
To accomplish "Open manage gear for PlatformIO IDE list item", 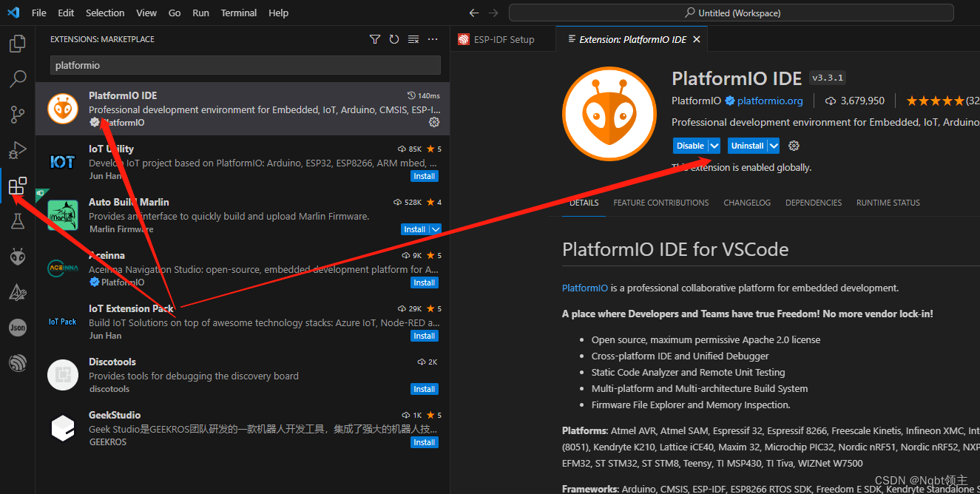I will (434, 122).
